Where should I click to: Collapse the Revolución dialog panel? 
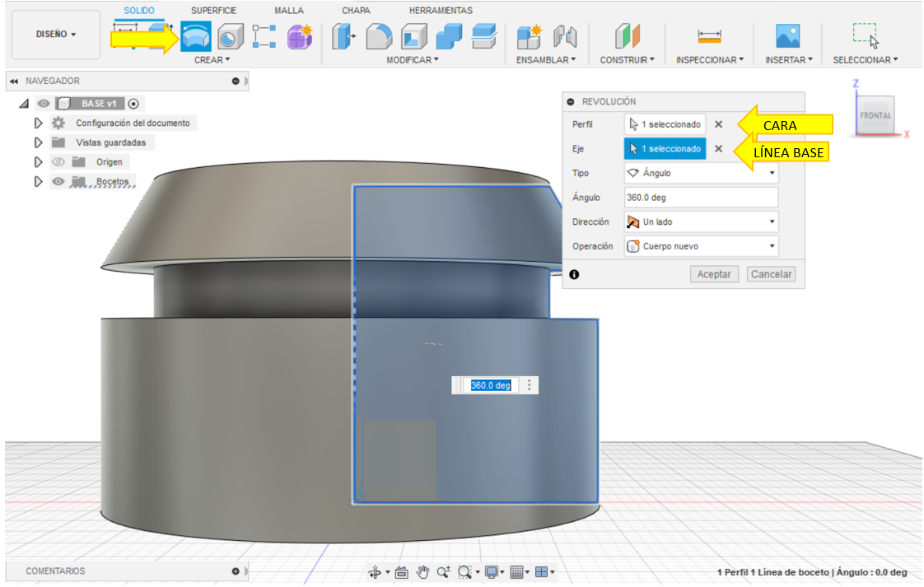pyautogui.click(x=571, y=102)
